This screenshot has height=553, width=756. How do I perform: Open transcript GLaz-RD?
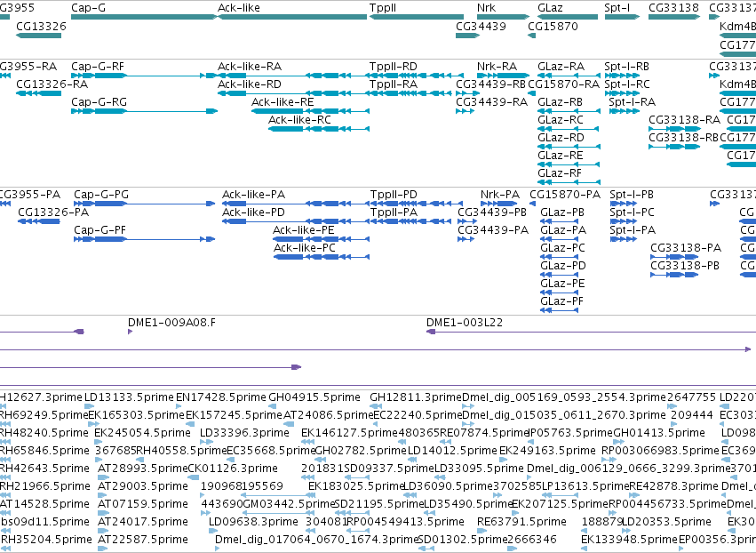(x=569, y=147)
